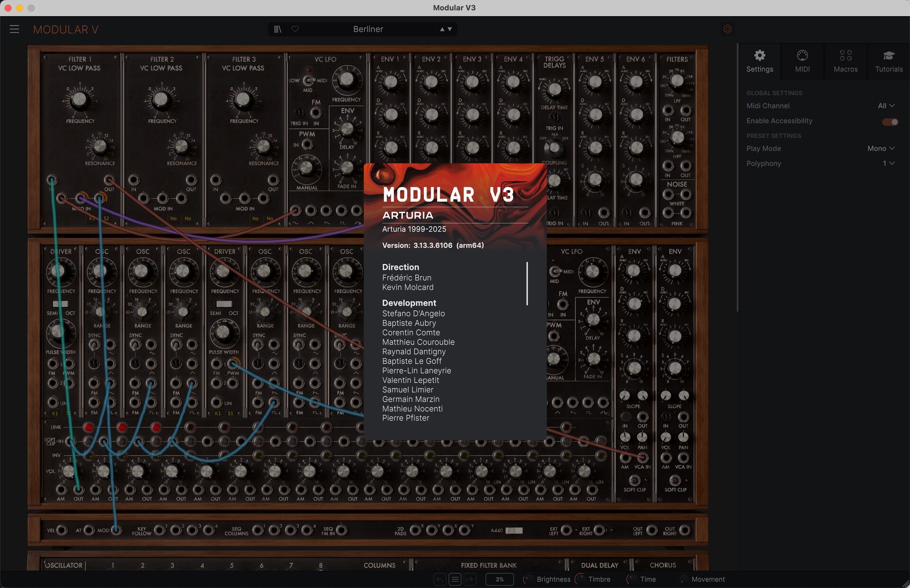Flip the Trigg Delays COUPLING switch
The width and height of the screenshot is (910, 588).
(x=553, y=148)
